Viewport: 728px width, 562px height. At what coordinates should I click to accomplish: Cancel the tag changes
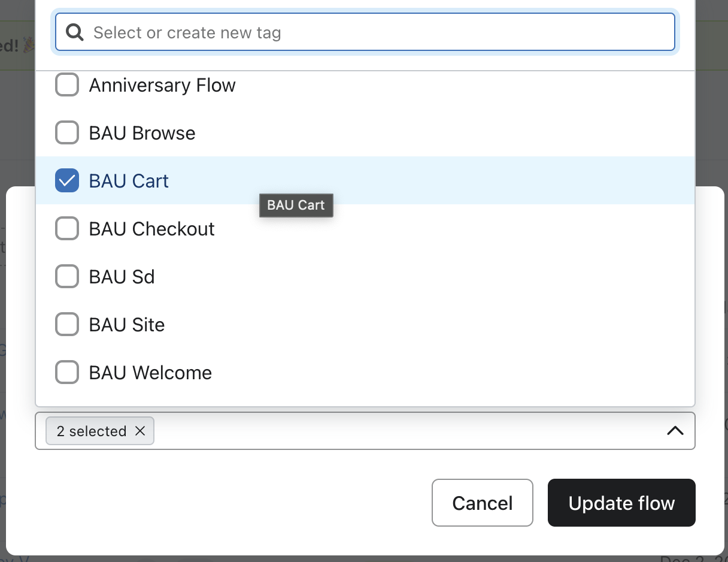[482, 503]
